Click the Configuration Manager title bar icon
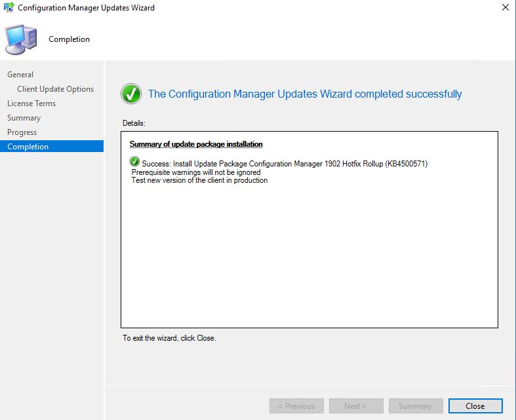The height and width of the screenshot is (420, 516). (9, 7)
